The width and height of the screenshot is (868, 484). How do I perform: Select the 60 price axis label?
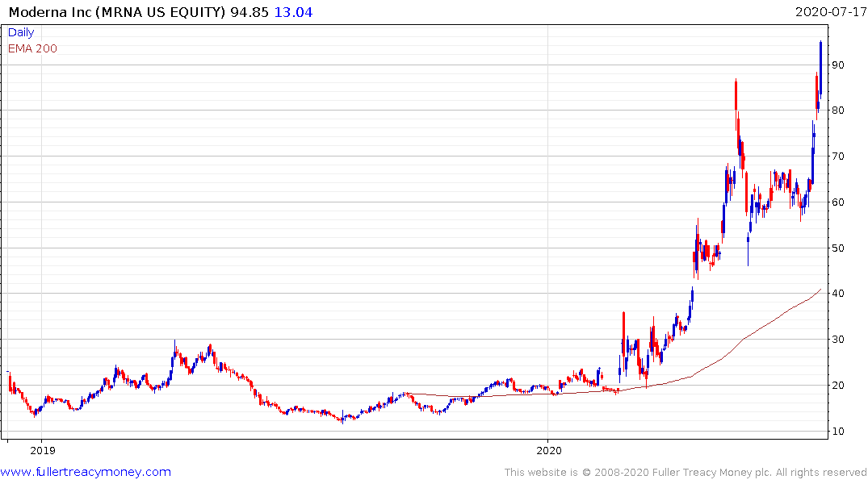click(838, 202)
